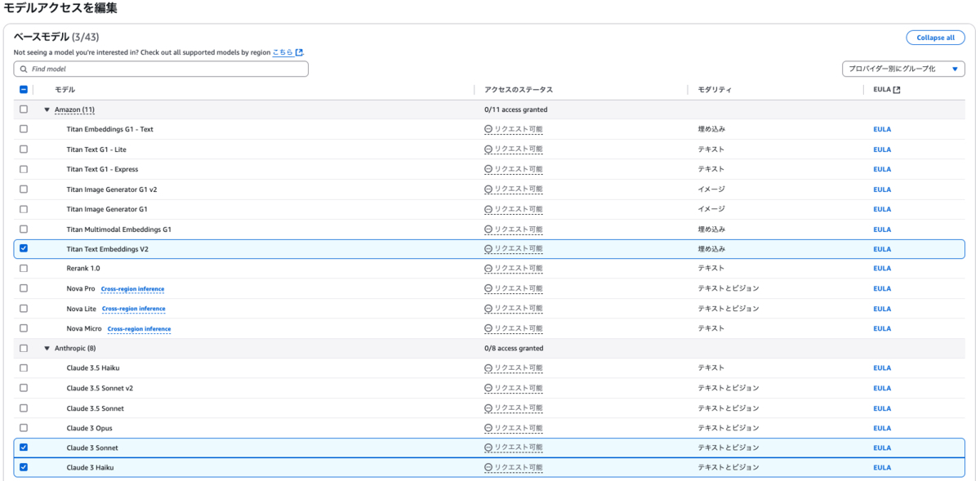Open Cross-region inference link for Nova Micro
Image resolution: width=980 pixels, height=481 pixels.
pos(139,329)
